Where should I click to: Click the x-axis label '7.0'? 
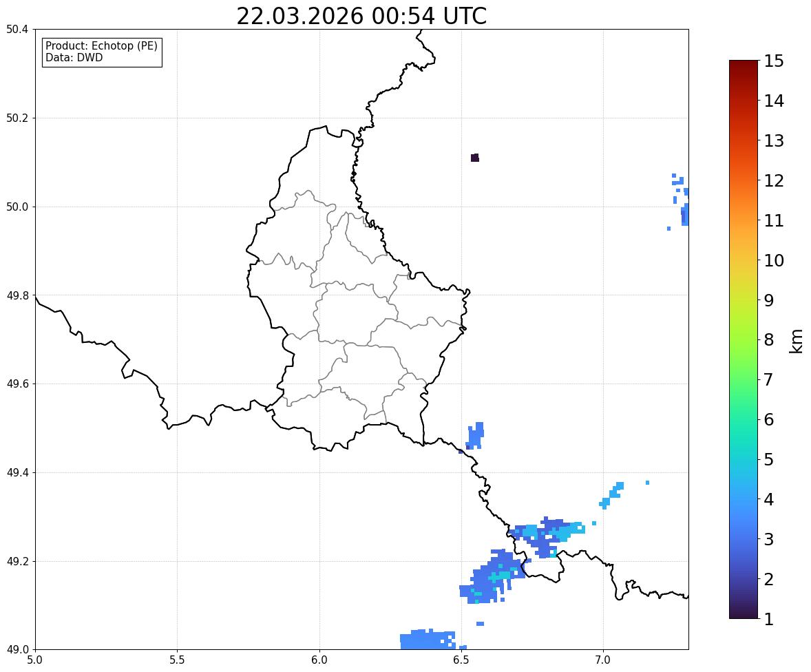[603, 660]
